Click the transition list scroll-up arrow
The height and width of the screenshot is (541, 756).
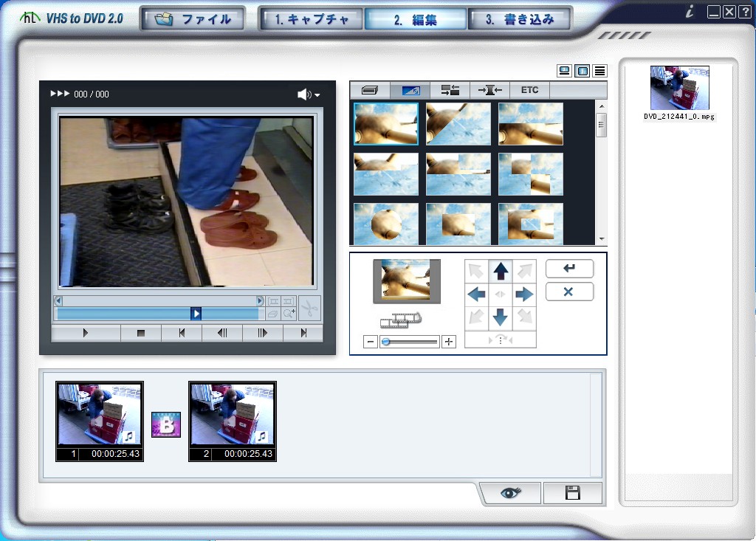click(601, 106)
